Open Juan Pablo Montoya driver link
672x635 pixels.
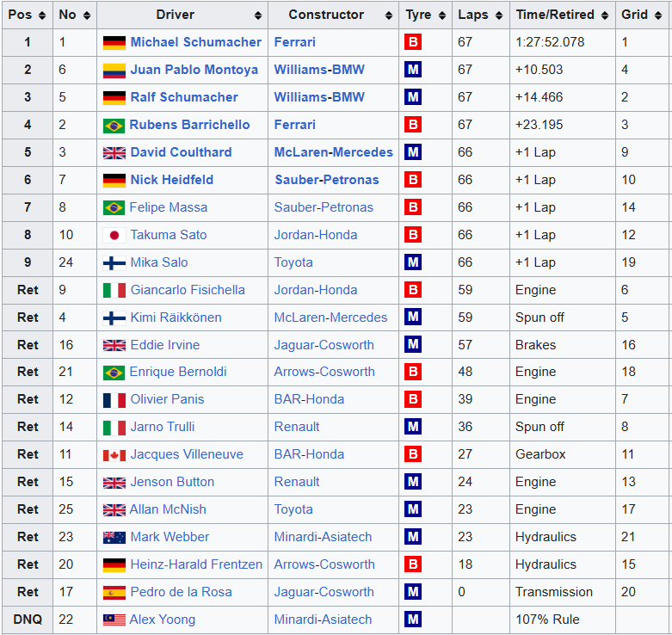click(x=194, y=70)
